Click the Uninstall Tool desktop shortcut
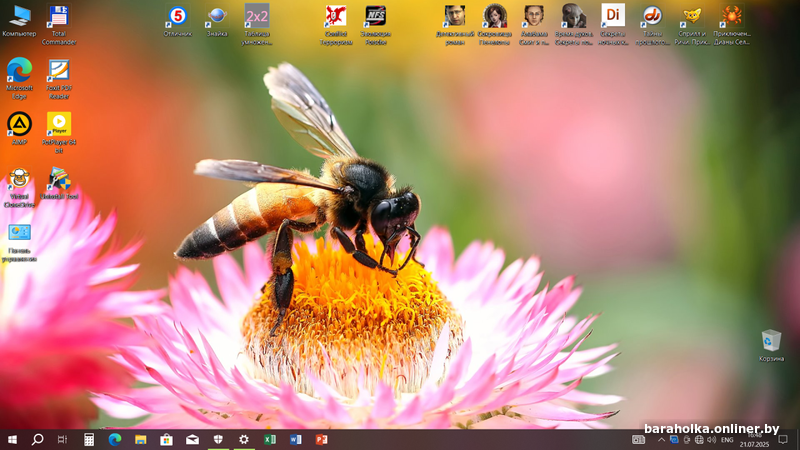This screenshot has width=800, height=450. click(59, 180)
